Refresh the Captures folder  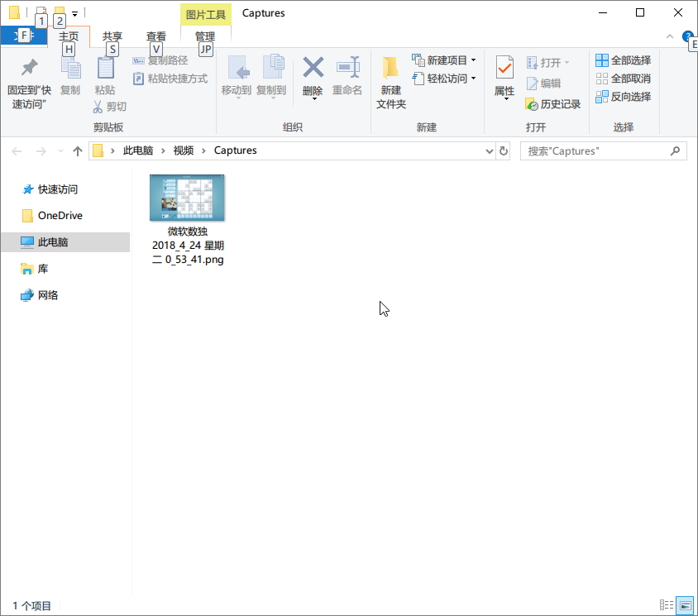pyautogui.click(x=504, y=150)
